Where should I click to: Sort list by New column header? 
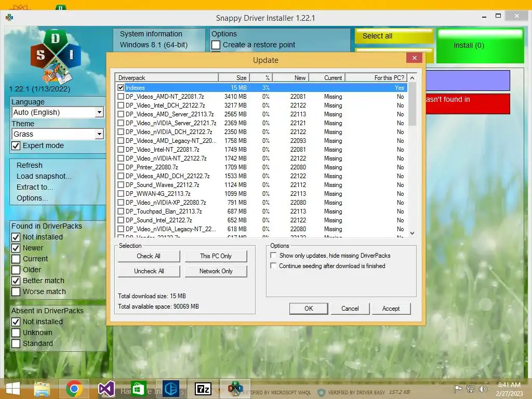click(x=291, y=78)
